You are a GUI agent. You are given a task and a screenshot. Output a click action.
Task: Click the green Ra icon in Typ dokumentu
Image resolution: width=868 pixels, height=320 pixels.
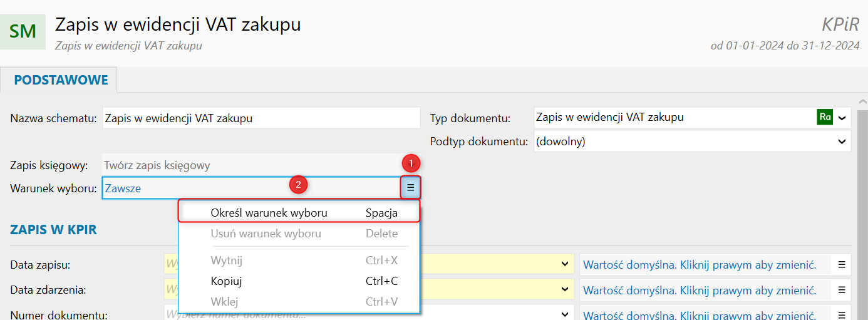coord(825,117)
